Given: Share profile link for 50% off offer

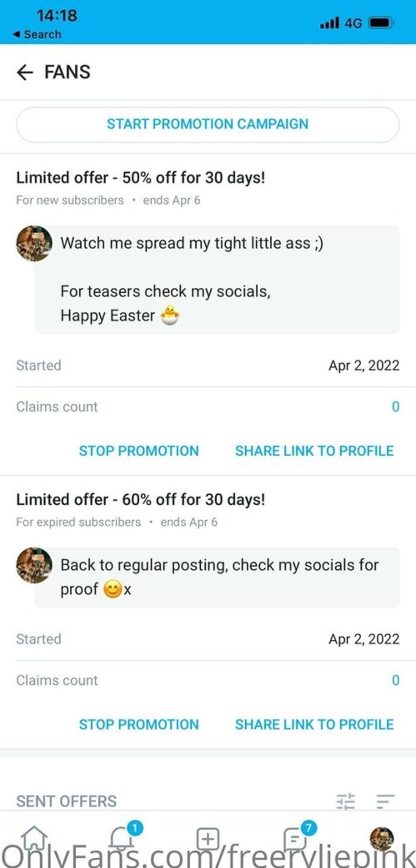Looking at the screenshot, I should pyautogui.click(x=314, y=451).
